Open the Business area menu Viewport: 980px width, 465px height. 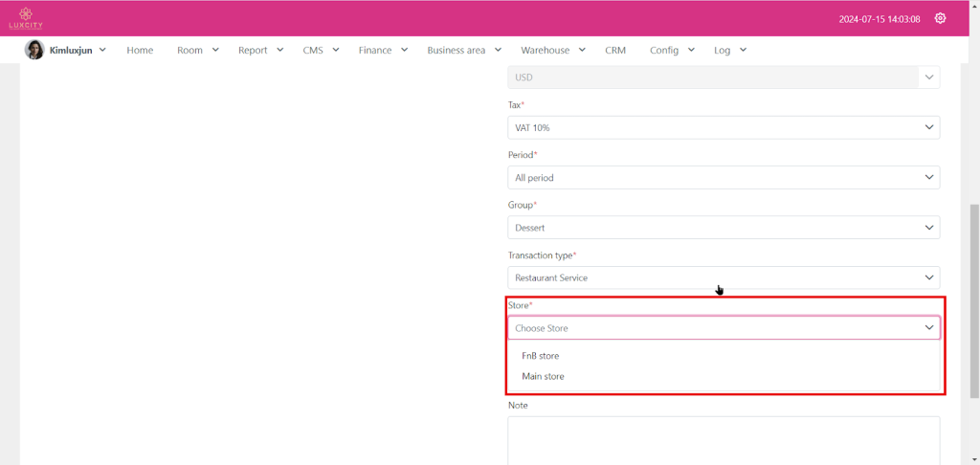coord(463,50)
